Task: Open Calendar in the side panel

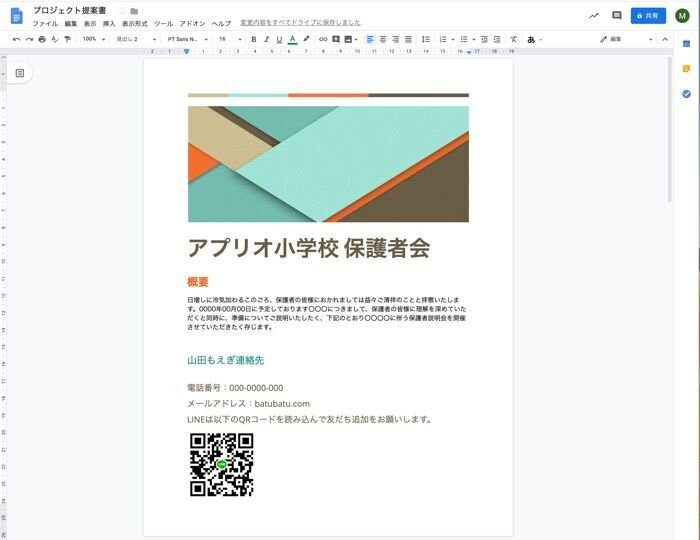Action: (686, 44)
